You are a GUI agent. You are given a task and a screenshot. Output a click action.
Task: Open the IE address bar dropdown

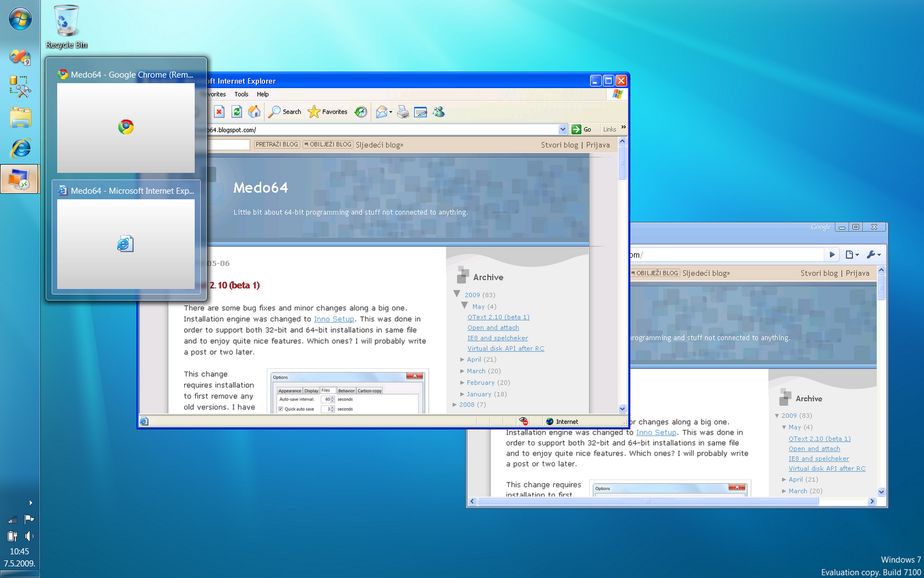click(563, 129)
